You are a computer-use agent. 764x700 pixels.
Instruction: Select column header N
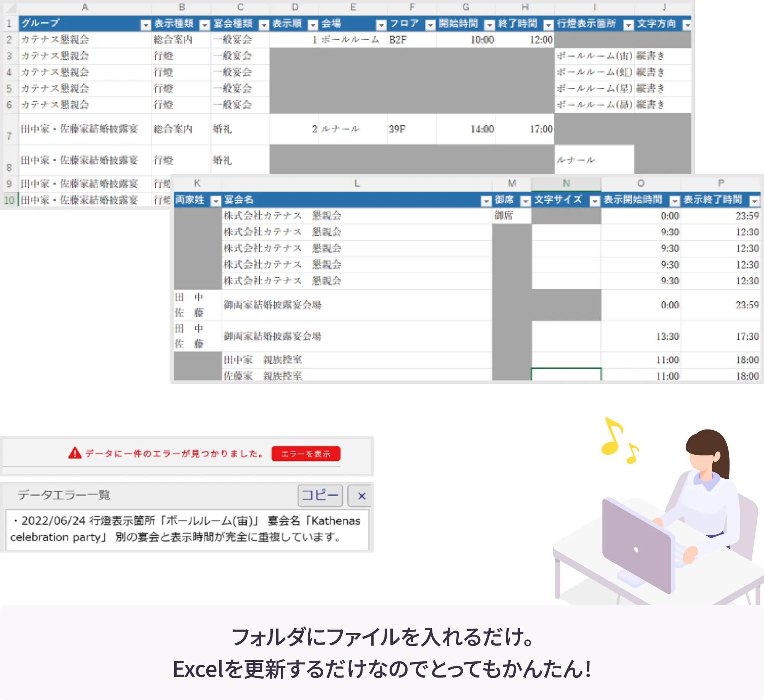[x=566, y=183]
